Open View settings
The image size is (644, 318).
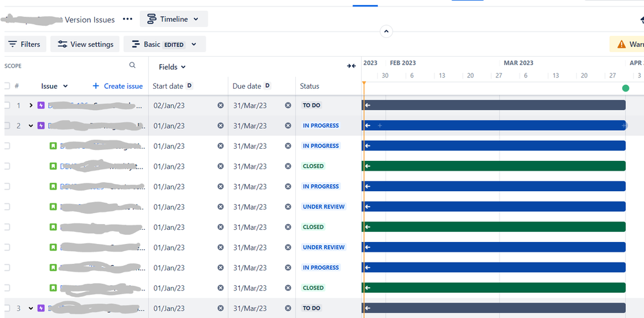(85, 44)
